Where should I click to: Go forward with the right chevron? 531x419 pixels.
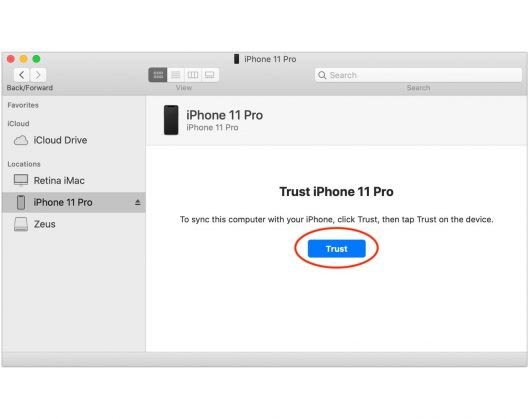coord(38,75)
